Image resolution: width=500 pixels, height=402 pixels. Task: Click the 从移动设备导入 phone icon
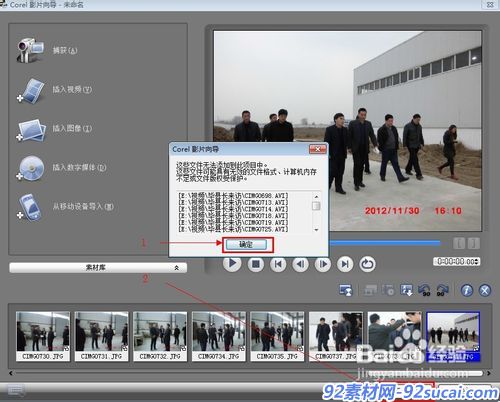pos(30,207)
